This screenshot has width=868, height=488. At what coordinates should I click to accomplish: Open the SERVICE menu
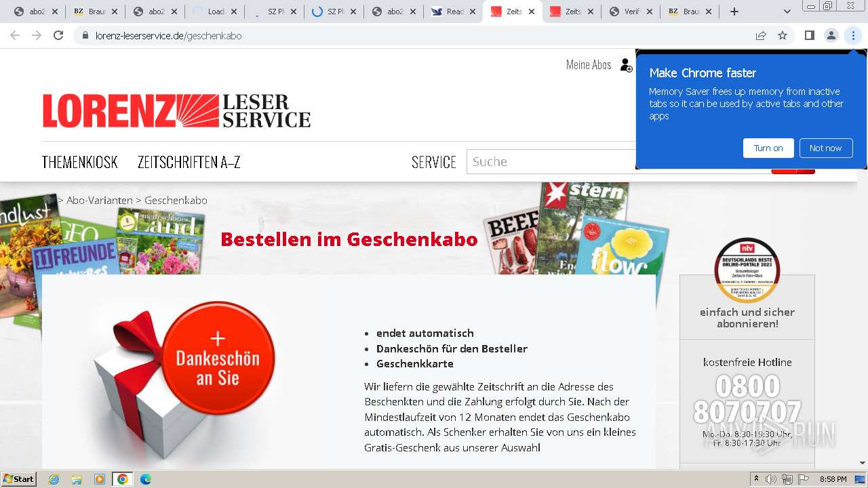coord(434,162)
